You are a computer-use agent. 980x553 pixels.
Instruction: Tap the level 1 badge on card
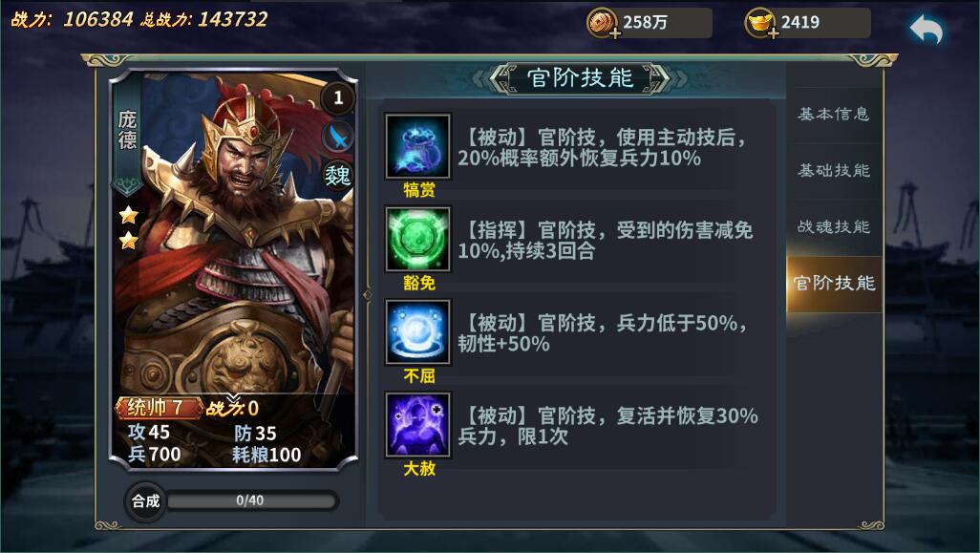tap(338, 96)
